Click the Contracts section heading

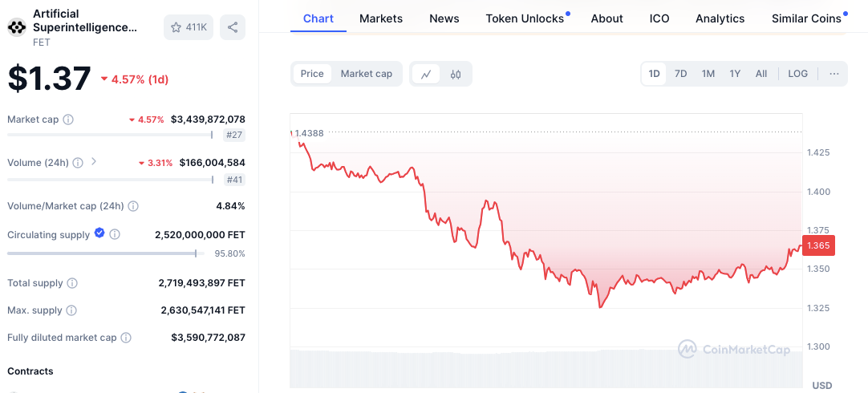coord(30,371)
